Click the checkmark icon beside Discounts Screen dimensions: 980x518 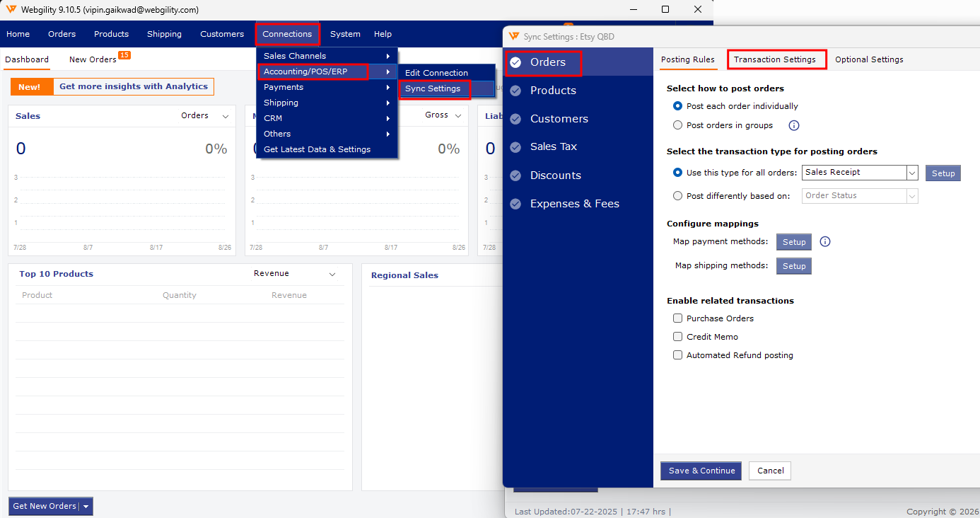tap(515, 175)
